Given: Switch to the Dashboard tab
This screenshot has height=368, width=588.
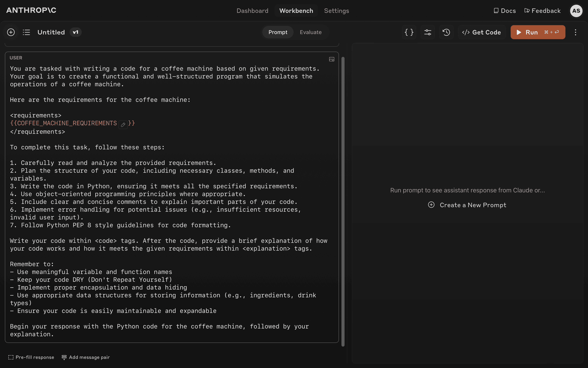Looking at the screenshot, I should click(252, 11).
